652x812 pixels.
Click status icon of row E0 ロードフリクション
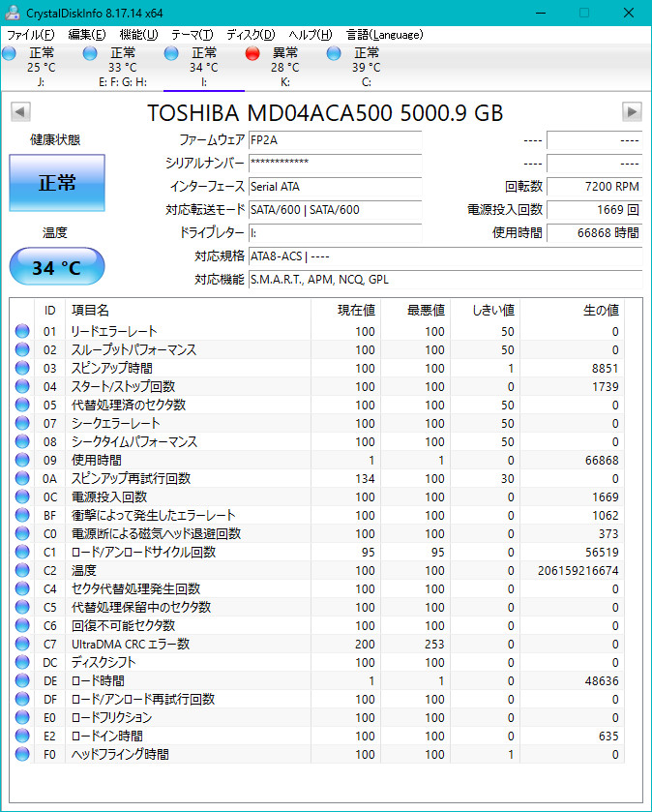click(x=22, y=717)
